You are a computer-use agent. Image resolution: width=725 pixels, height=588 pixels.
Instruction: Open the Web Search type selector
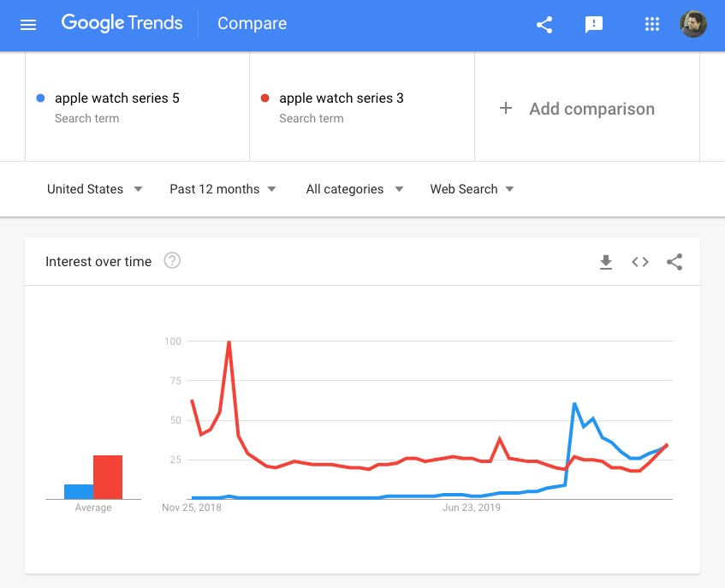click(x=472, y=189)
